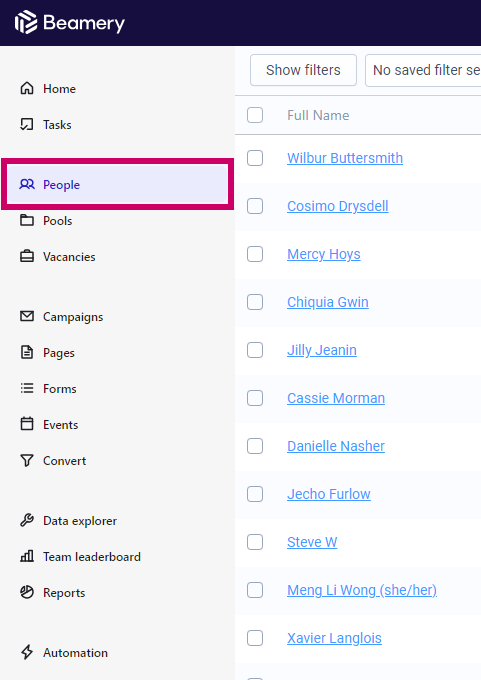Click the Automation lightning icon
The height and width of the screenshot is (680, 481).
pyautogui.click(x=27, y=652)
